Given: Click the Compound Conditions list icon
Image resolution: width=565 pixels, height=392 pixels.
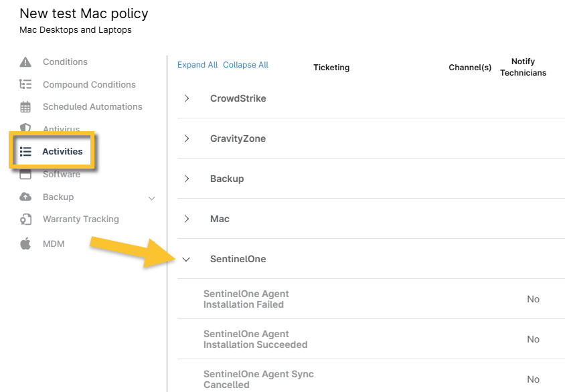Looking at the screenshot, I should pos(25,84).
